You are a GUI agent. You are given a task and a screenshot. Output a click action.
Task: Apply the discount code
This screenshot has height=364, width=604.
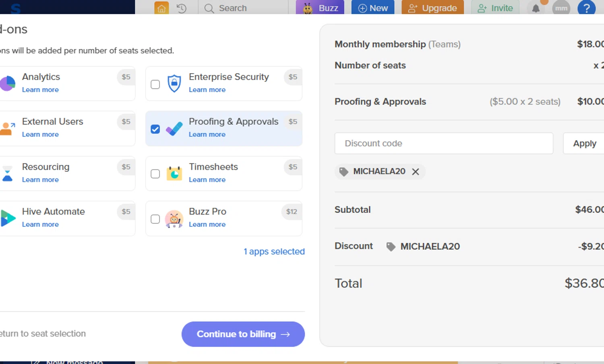pos(585,143)
